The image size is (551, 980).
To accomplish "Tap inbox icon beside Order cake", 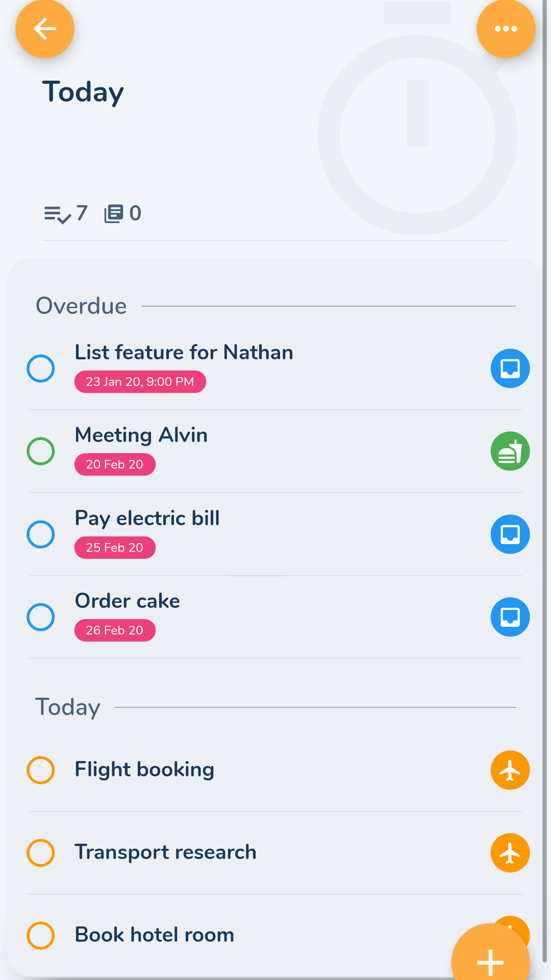I will point(510,617).
